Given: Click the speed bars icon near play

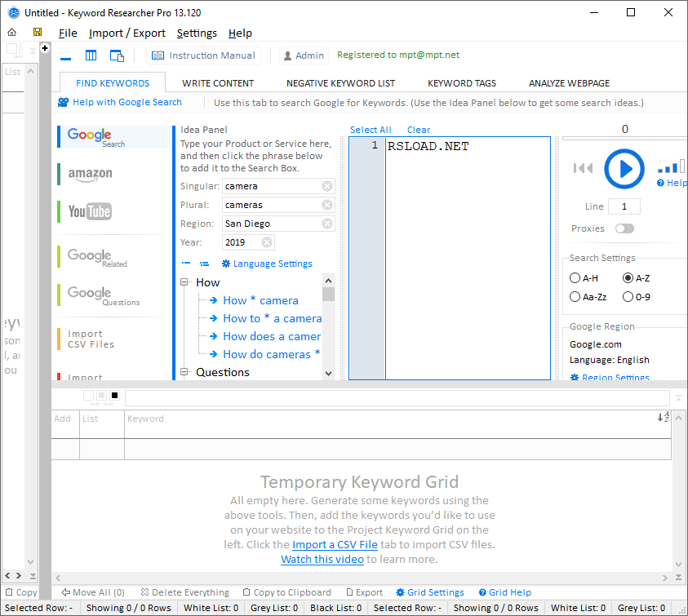Looking at the screenshot, I should [x=671, y=166].
